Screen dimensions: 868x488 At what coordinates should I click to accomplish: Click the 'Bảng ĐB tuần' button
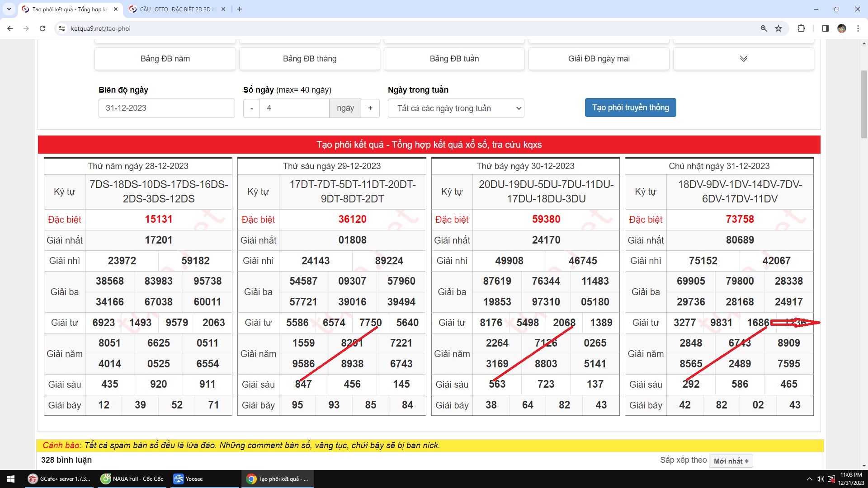[x=454, y=59]
